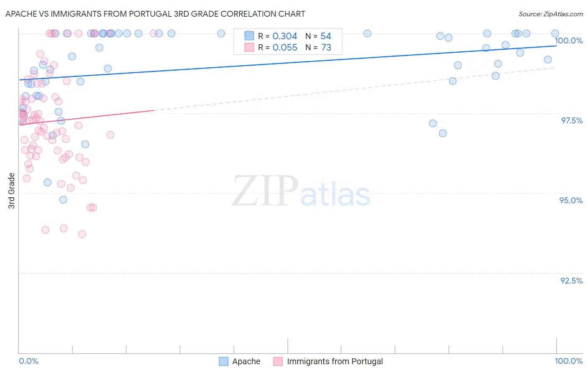Click the Immigrants from Portugal legend swatch
This screenshot has height=373, width=588.
[x=278, y=361]
